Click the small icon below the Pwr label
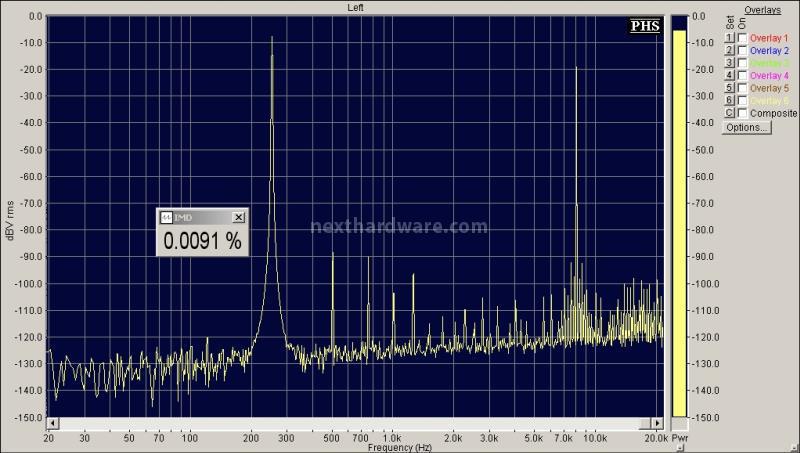The image size is (800, 453). [x=679, y=447]
